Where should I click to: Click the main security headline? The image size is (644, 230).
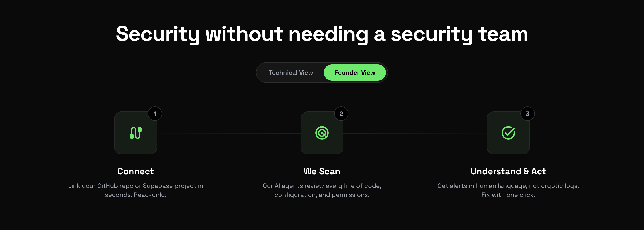coord(322,34)
